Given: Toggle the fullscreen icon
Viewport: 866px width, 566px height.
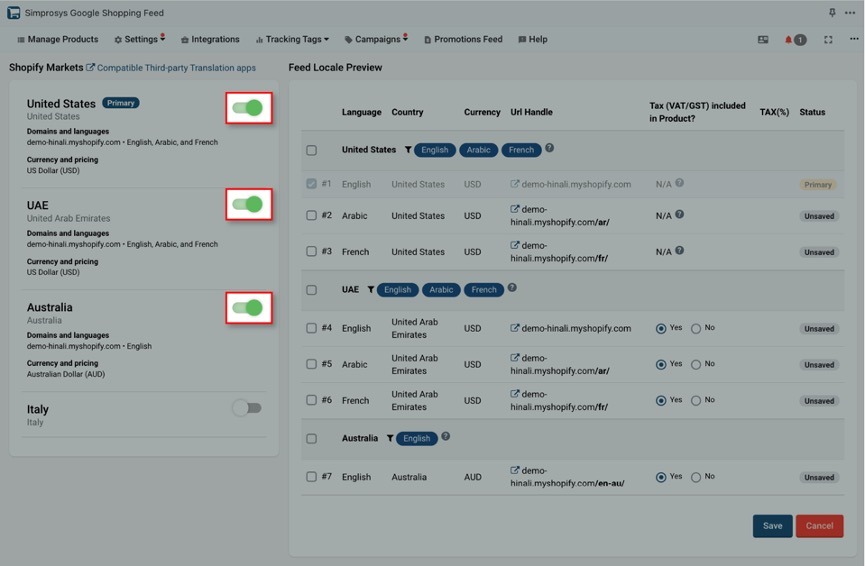Looking at the screenshot, I should [828, 40].
